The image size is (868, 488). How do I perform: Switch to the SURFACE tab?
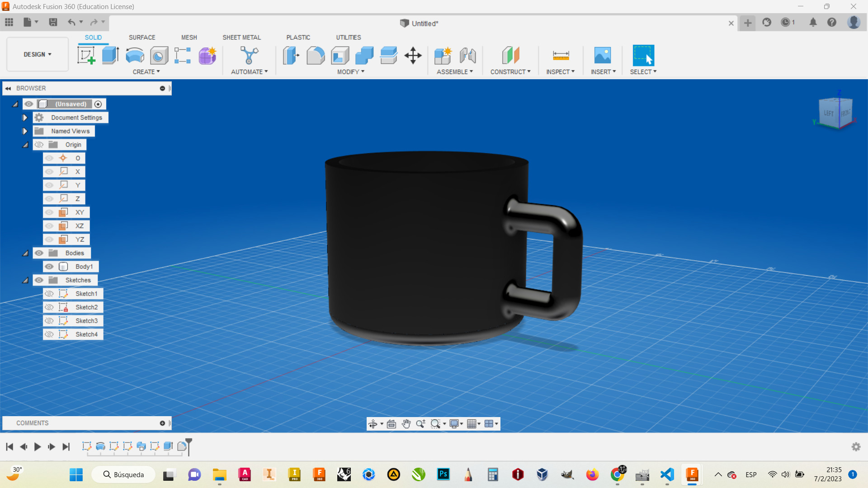[142, 38]
